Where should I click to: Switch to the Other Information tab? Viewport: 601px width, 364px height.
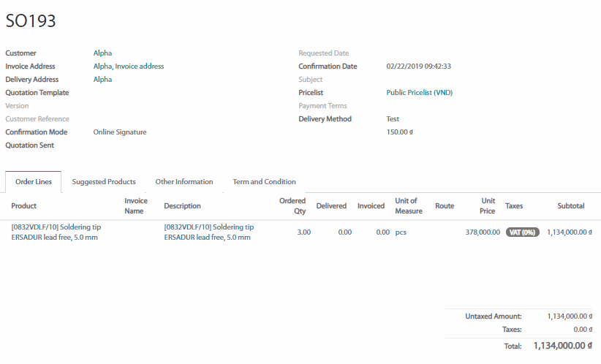[x=184, y=182]
